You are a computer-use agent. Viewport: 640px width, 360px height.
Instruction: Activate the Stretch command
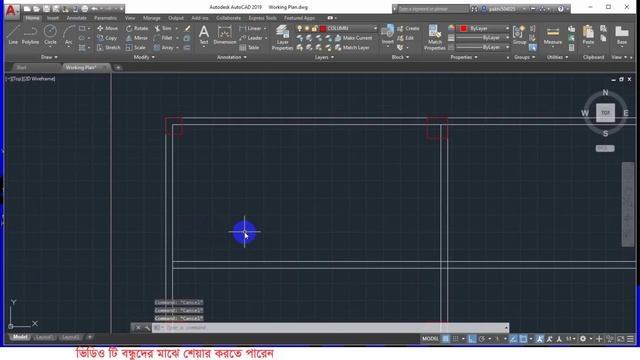[109, 47]
